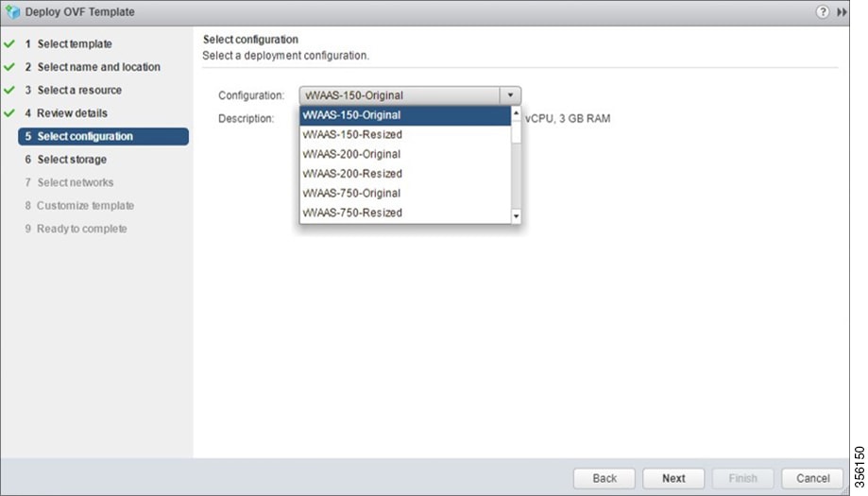Click the dropdown list scrollbar thumb
The height and width of the screenshot is (496, 868).
point(516,131)
